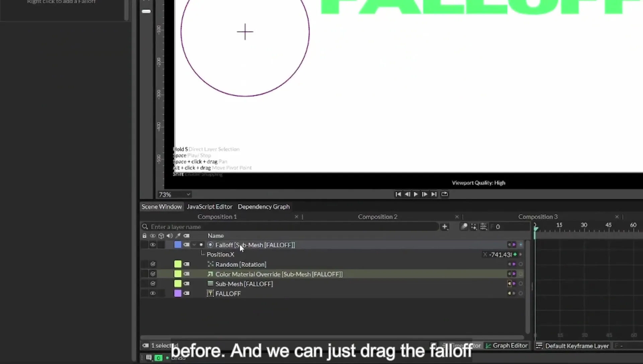Click the play button in viewport controls
The image size is (643, 364).
pyautogui.click(x=416, y=194)
